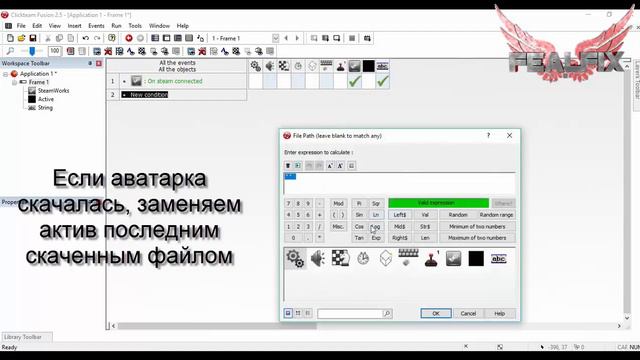Click the Active black square in event header
Screen dimensions: 640x360
(x=368, y=66)
